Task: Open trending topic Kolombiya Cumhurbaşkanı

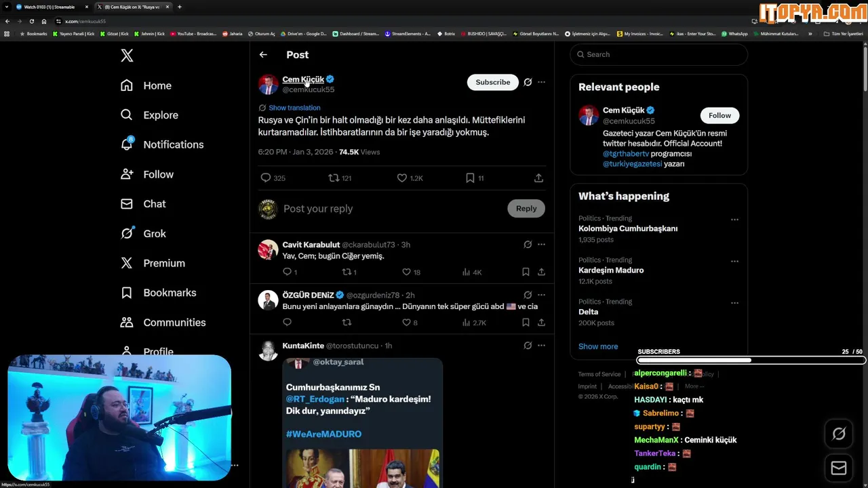Action: click(x=628, y=229)
